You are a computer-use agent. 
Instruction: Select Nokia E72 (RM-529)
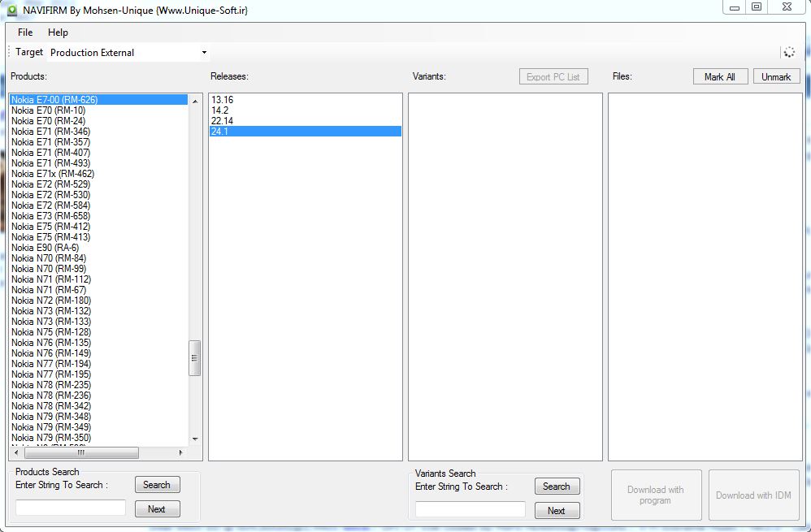tap(99, 184)
